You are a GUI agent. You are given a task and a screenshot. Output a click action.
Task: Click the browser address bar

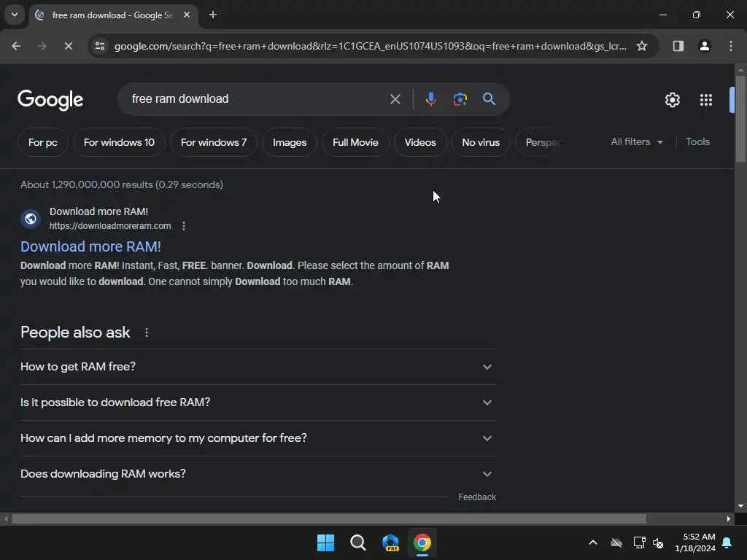point(370,46)
